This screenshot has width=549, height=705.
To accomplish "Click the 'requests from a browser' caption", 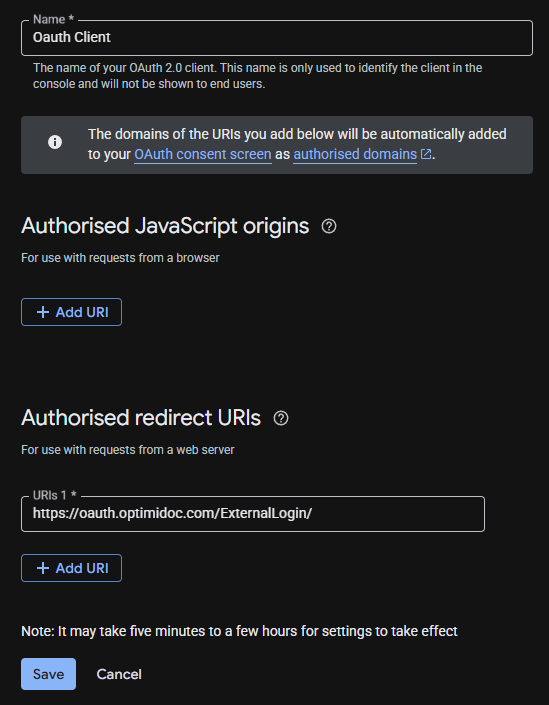I will point(120,258).
